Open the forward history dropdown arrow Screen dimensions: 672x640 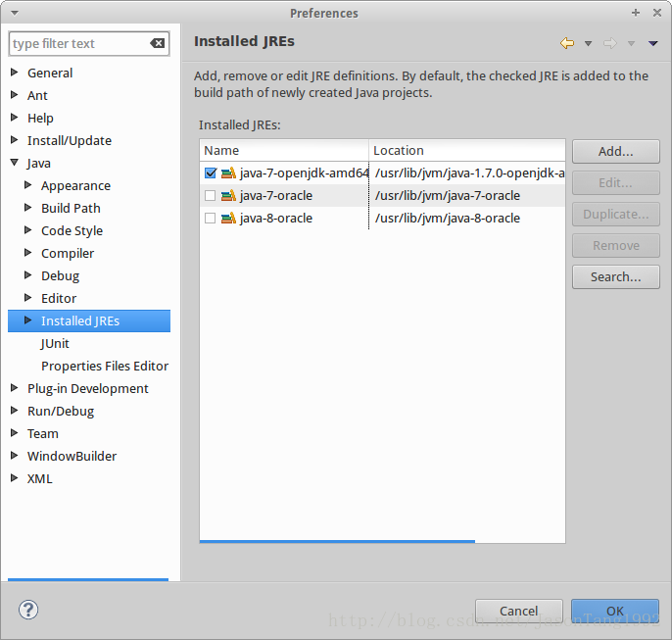coord(631,43)
